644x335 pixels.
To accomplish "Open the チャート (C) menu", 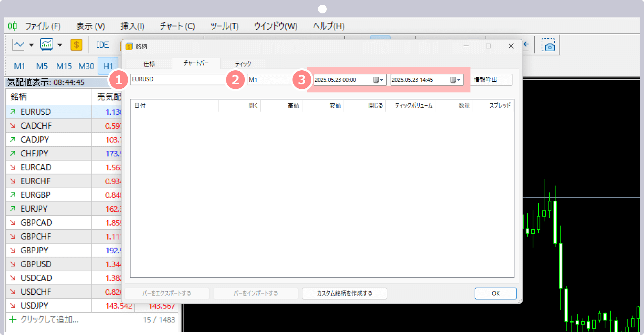I will [177, 26].
